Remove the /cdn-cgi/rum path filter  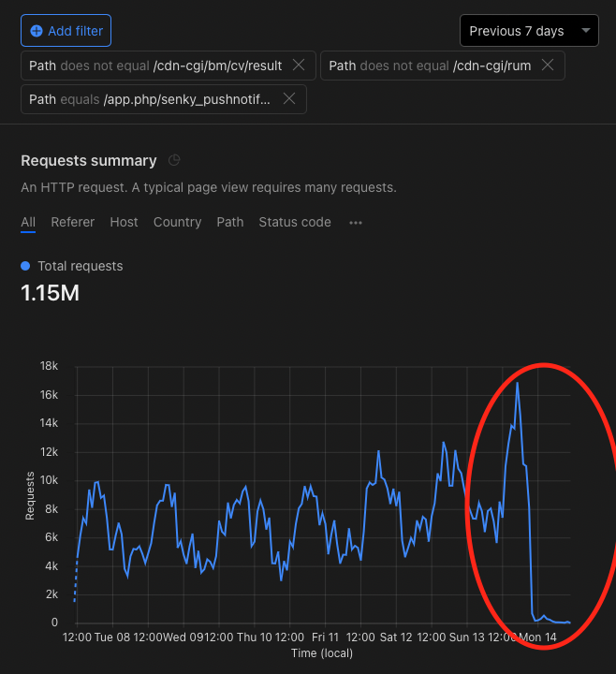[x=548, y=66]
